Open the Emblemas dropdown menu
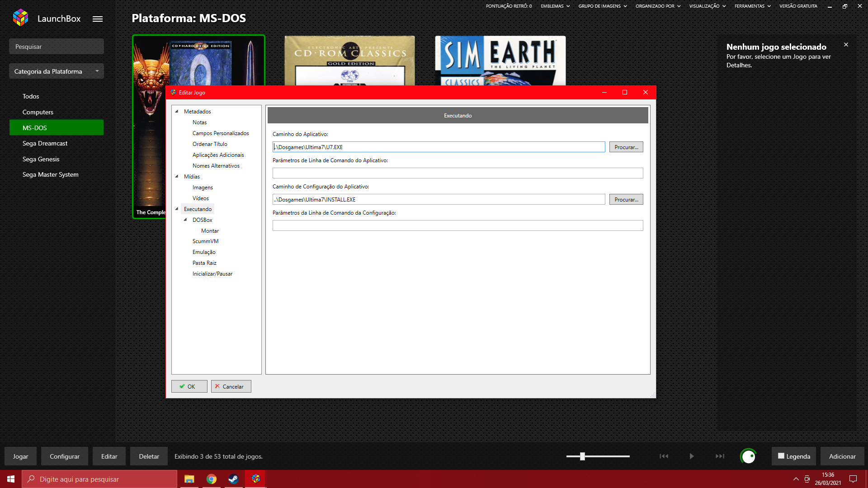 [555, 6]
